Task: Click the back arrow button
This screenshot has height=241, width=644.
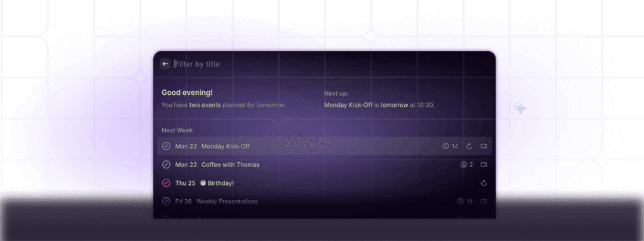Action: 165,64
